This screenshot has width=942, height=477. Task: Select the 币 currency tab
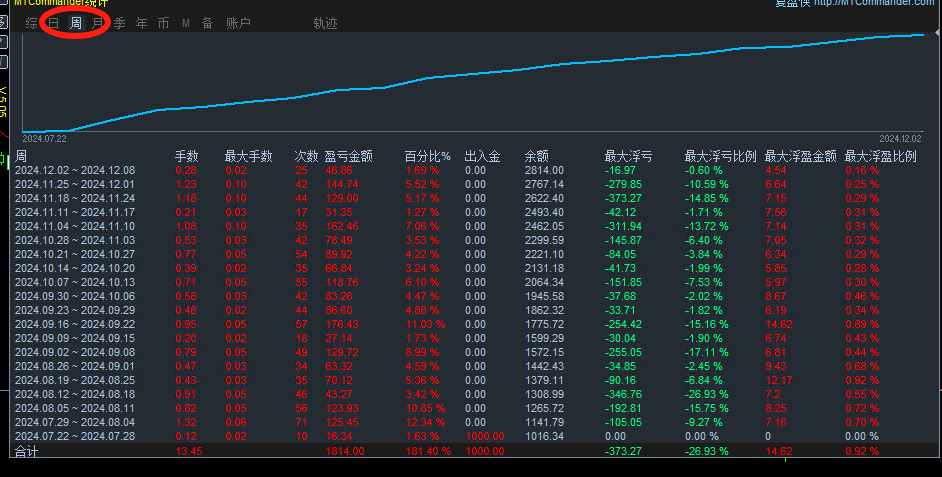[x=164, y=23]
